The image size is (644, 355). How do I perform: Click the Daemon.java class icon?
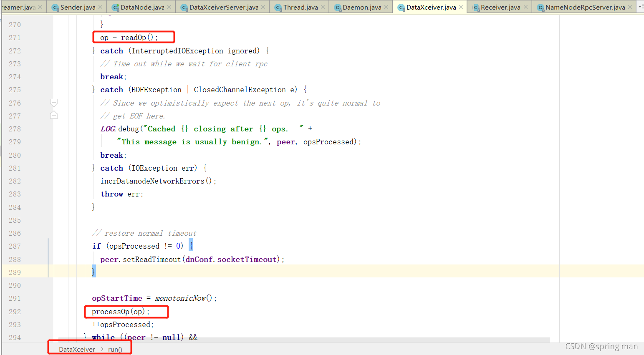pos(338,8)
